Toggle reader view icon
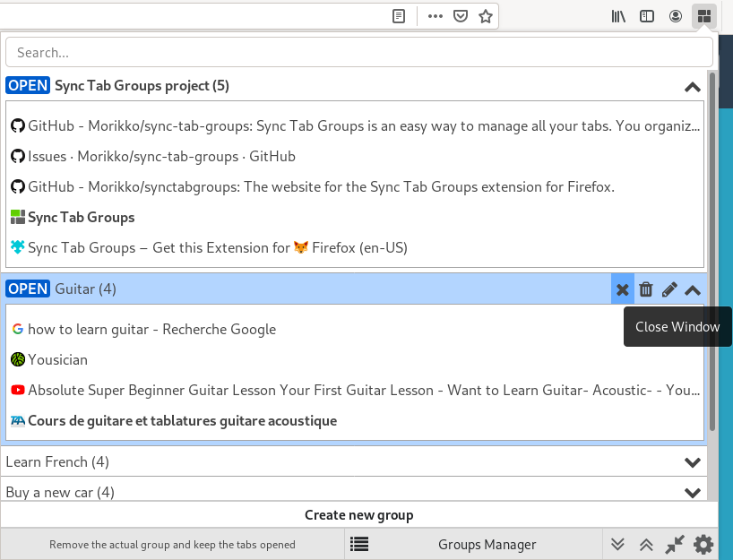733x560 pixels. [x=398, y=16]
